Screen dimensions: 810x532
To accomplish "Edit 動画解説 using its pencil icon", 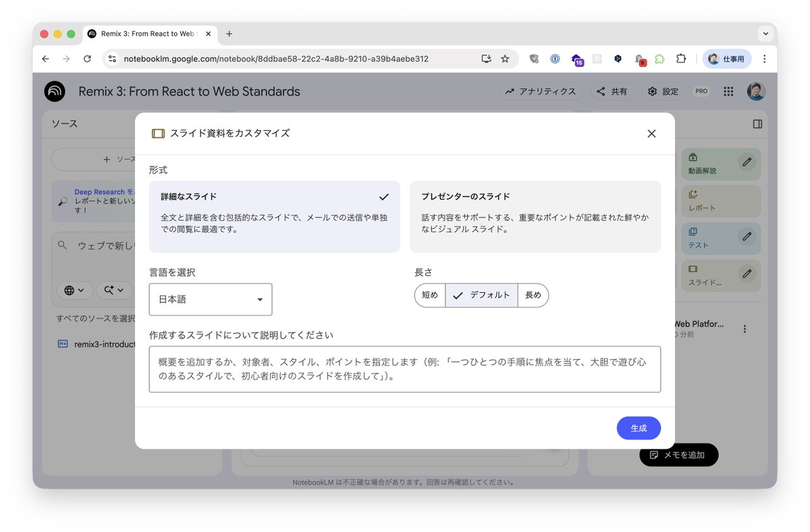I will pos(746,162).
